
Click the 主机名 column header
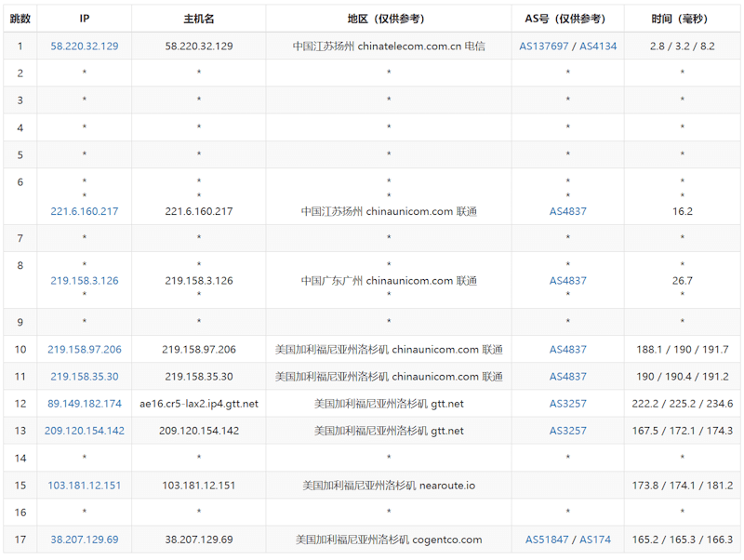pos(199,19)
